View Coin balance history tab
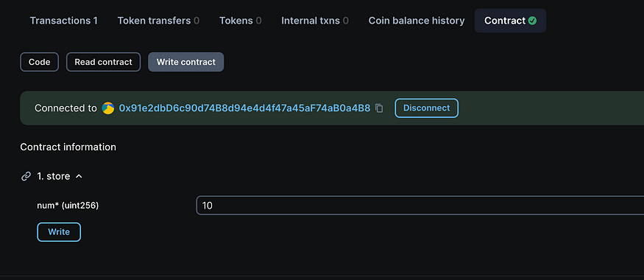 417,21
